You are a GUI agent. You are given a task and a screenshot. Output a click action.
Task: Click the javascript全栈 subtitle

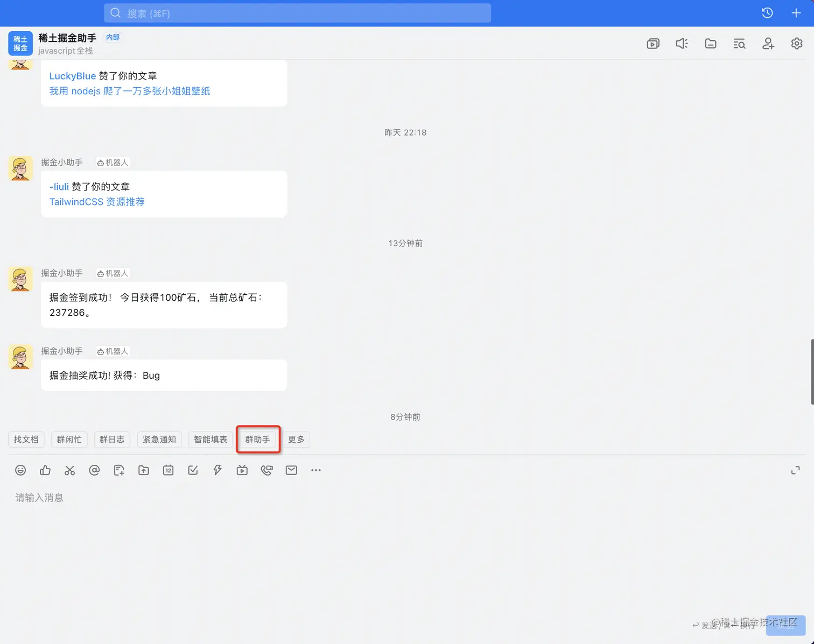[65, 51]
